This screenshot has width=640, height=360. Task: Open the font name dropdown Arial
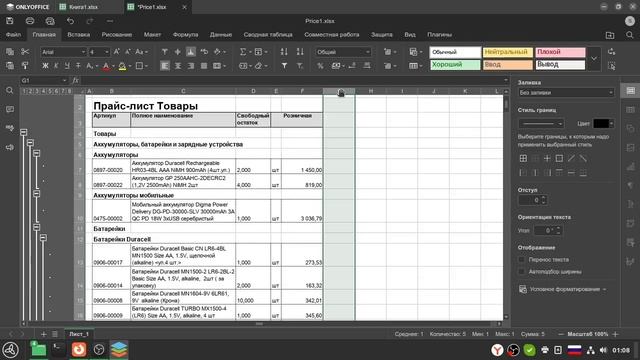83,52
